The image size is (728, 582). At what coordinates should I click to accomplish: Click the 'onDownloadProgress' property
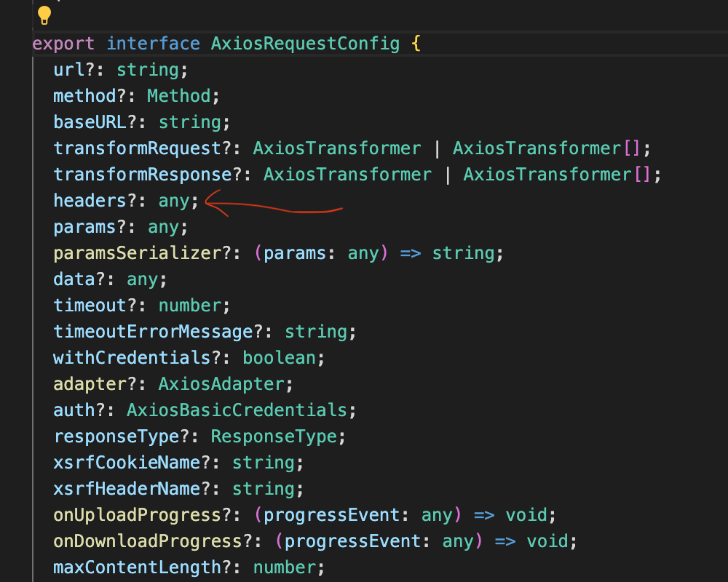pyautogui.click(x=148, y=541)
